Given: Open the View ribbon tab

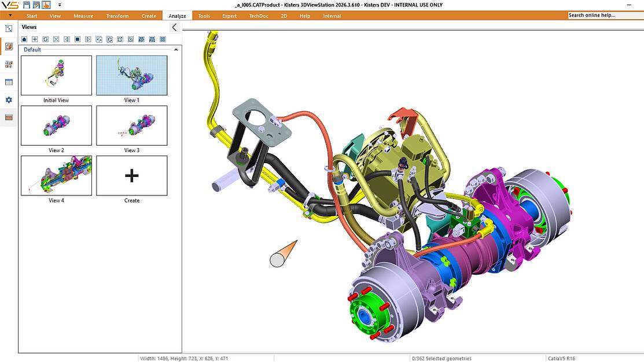Looking at the screenshot, I should click(x=55, y=16).
